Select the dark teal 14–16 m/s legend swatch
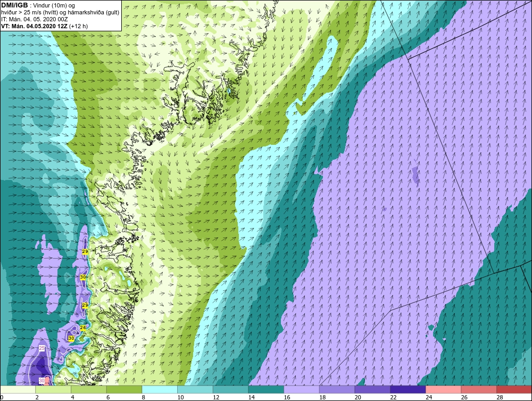 [265, 389]
